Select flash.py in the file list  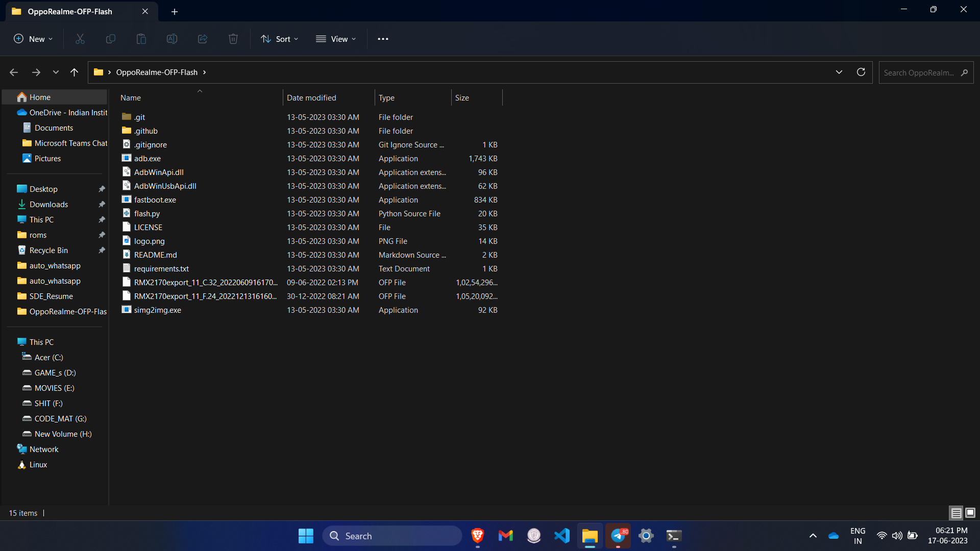(x=147, y=214)
